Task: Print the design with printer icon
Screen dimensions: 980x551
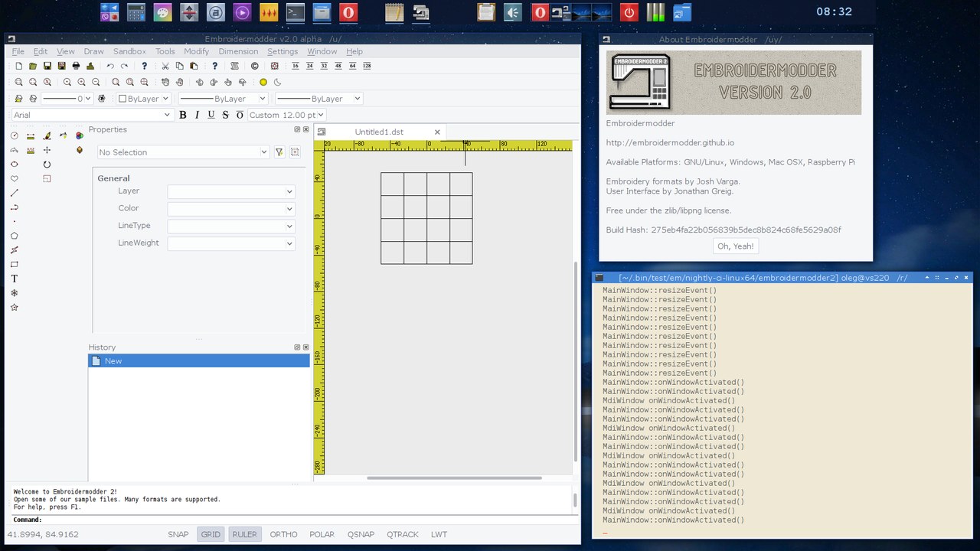Action: (76, 67)
